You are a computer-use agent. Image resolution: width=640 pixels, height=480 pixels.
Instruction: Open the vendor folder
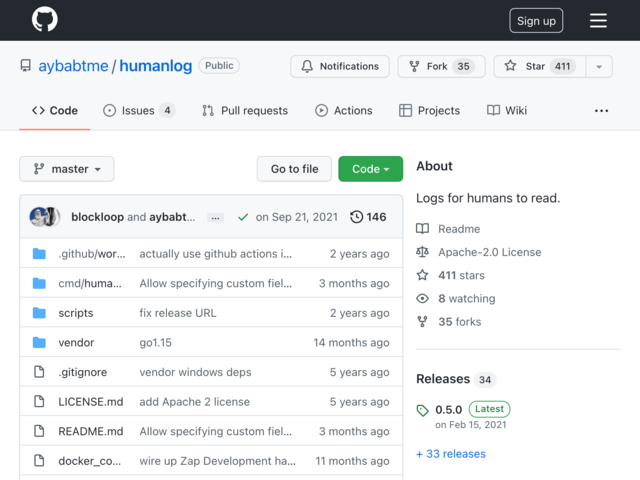click(x=76, y=342)
